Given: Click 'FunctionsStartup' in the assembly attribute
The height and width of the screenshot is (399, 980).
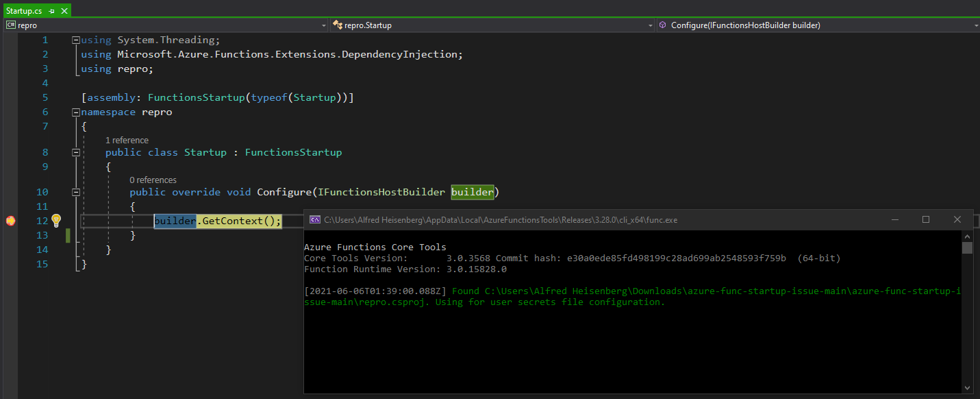Looking at the screenshot, I should click(197, 97).
